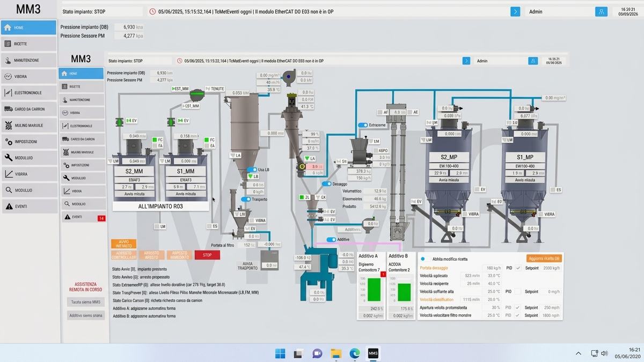Open Microsoft Edge from the taskbar
Viewport: 644px width, 362px height.
pyautogui.click(x=354, y=353)
